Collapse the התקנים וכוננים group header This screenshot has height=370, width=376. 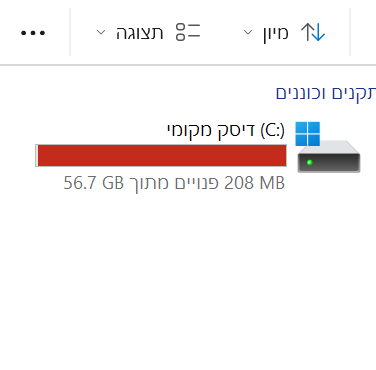pyautogui.click(x=326, y=93)
